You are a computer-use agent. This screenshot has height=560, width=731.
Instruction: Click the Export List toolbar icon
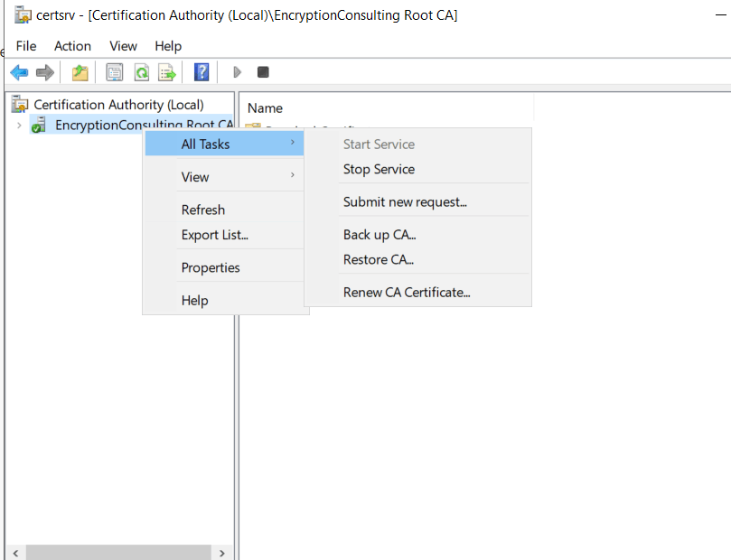tap(167, 72)
